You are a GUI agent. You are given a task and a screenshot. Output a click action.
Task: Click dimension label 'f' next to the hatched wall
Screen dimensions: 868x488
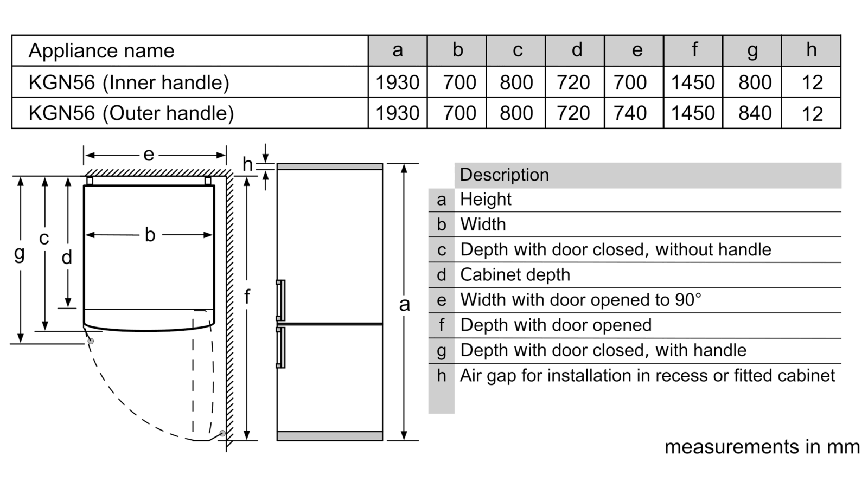click(247, 297)
